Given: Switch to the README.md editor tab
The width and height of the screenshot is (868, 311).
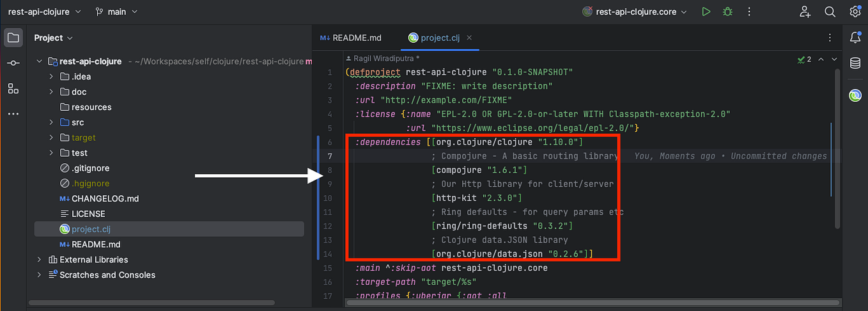Looking at the screenshot, I should (x=350, y=38).
